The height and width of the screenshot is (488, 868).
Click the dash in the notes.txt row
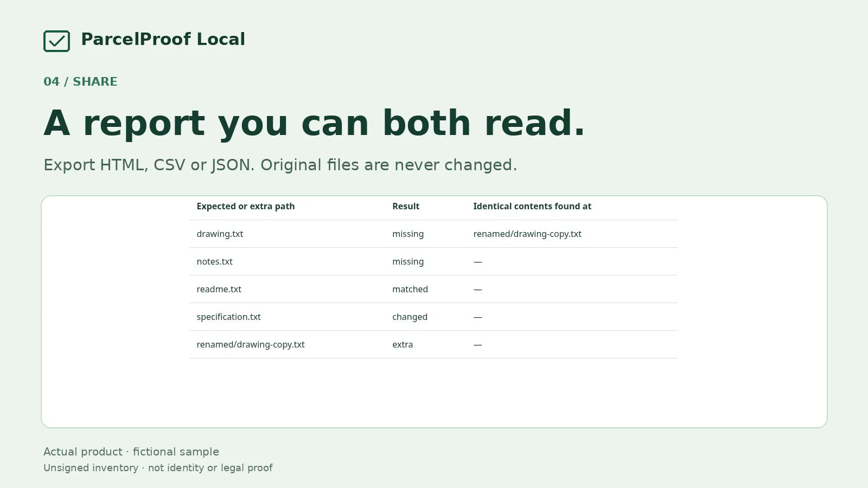[477, 261]
